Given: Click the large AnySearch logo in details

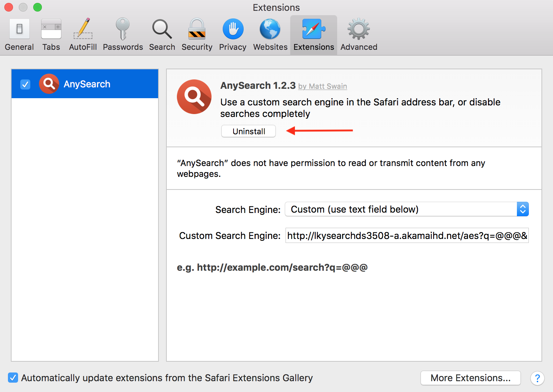Looking at the screenshot, I should click(x=194, y=97).
